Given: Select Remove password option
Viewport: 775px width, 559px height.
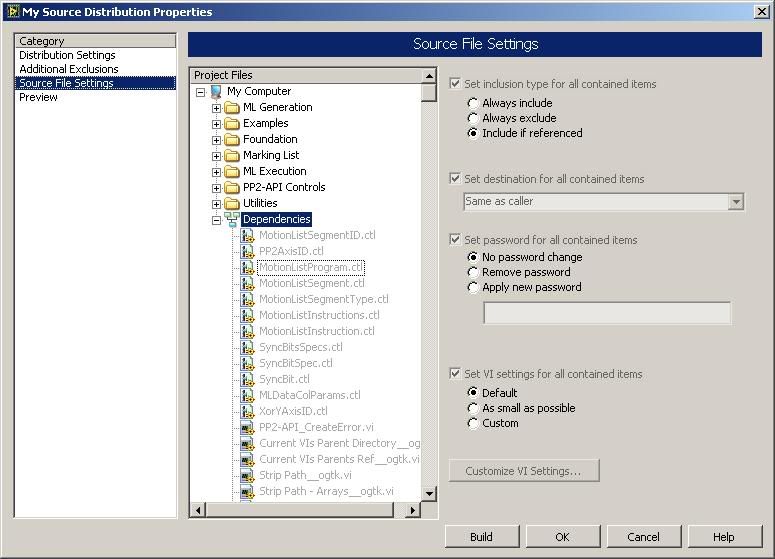Looking at the screenshot, I should point(473,272).
